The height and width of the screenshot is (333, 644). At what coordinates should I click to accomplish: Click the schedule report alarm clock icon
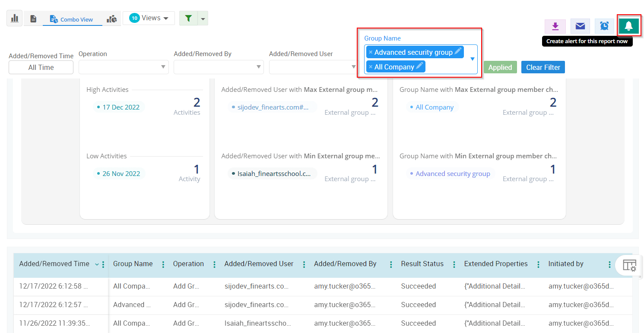pos(605,26)
